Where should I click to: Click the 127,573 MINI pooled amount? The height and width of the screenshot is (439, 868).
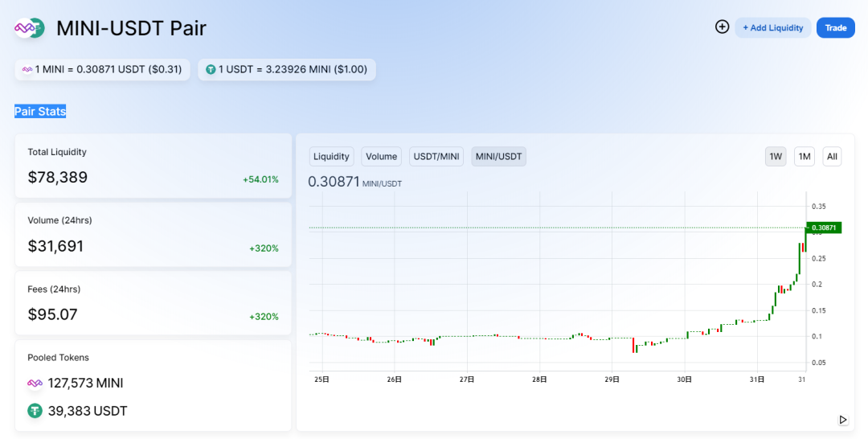pos(85,383)
